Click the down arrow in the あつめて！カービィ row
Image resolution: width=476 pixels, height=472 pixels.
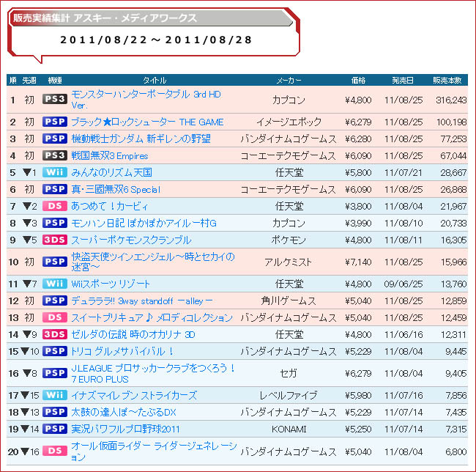coord(27,206)
